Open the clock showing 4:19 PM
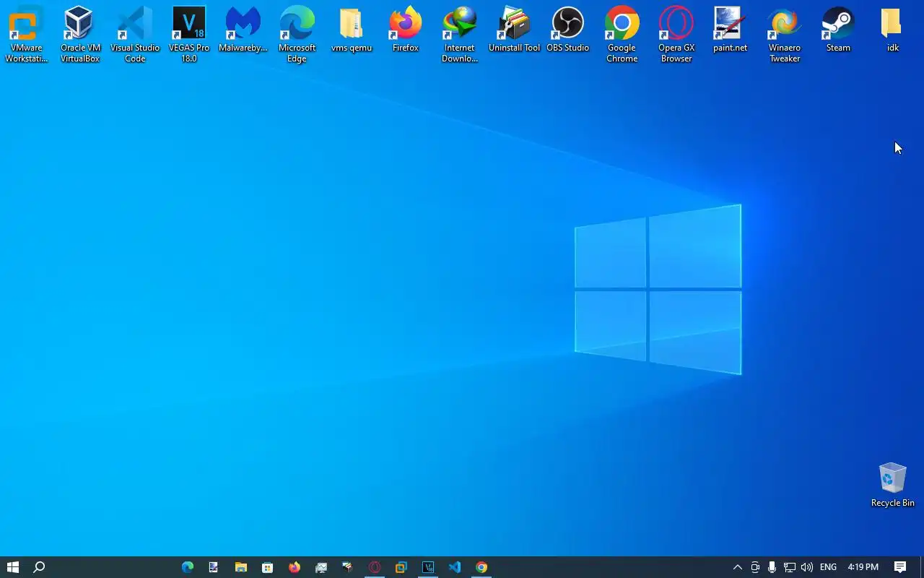 [863, 567]
